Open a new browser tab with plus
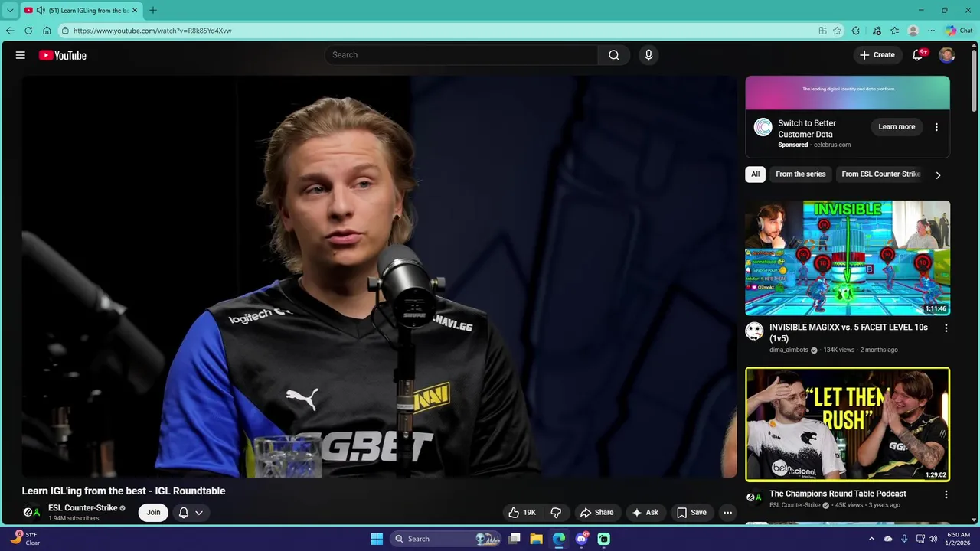This screenshot has height=551, width=980. [152, 10]
